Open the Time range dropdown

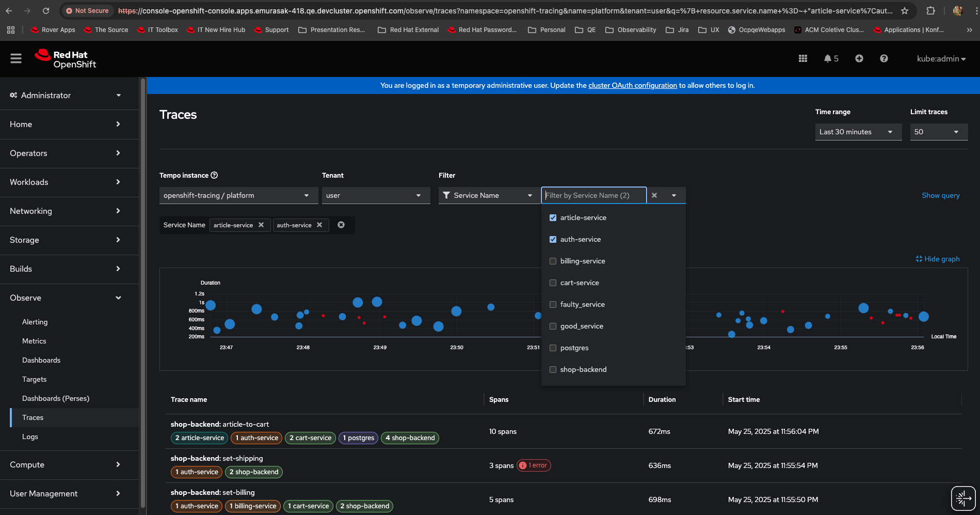click(858, 132)
